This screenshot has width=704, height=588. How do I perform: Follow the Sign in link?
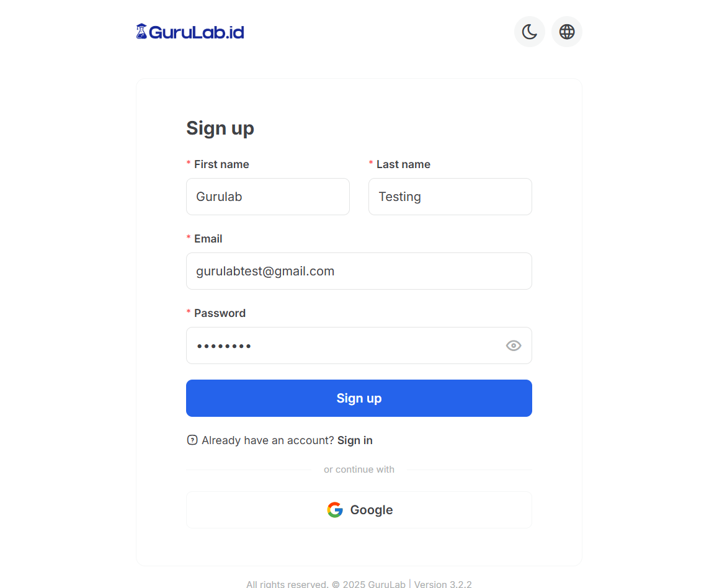[x=355, y=440]
